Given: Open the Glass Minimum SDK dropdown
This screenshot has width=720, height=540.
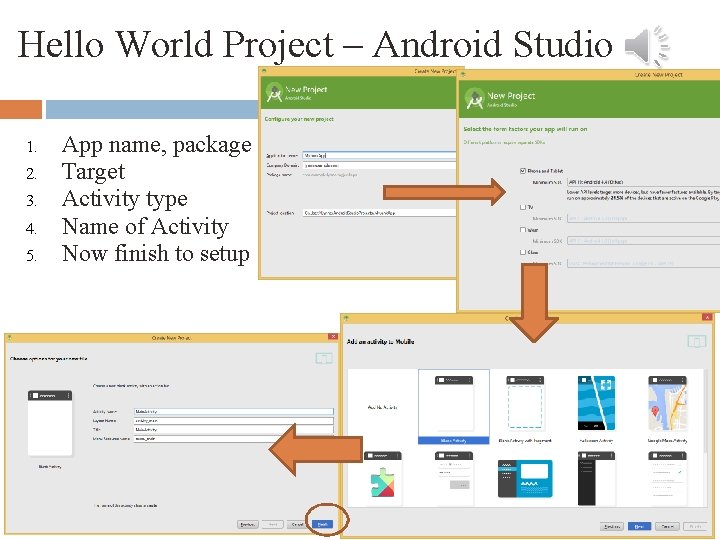Looking at the screenshot, I should pyautogui.click(x=643, y=263).
